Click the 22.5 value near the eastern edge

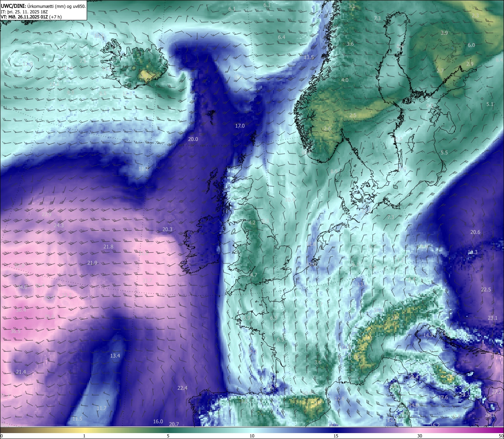click(x=486, y=290)
